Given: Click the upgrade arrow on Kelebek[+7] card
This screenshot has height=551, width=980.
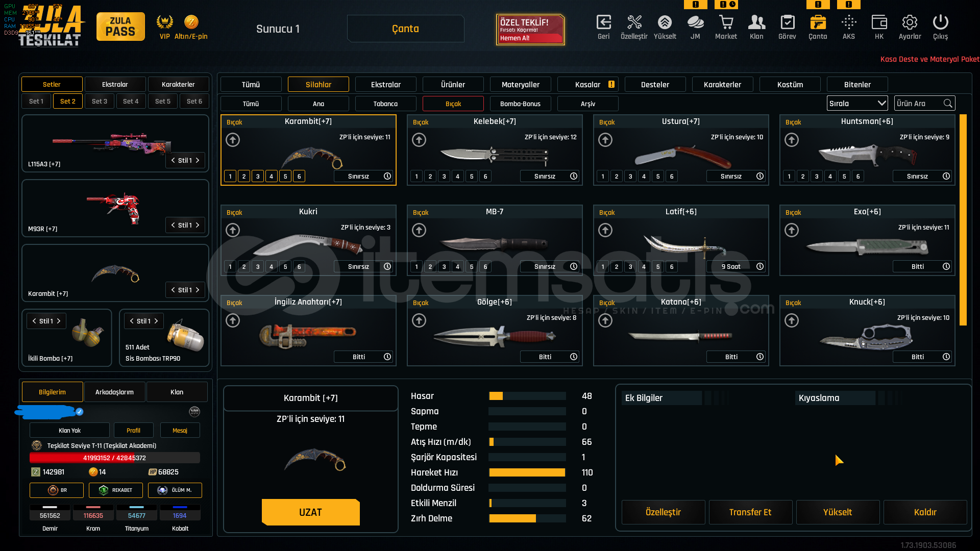Looking at the screenshot, I should [419, 140].
